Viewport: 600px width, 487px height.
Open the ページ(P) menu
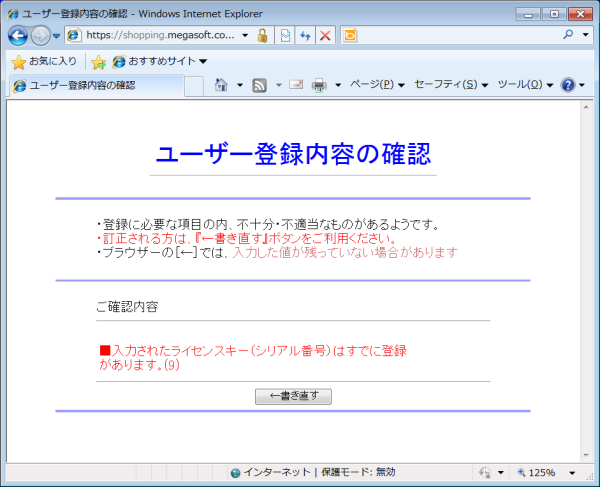(376, 85)
